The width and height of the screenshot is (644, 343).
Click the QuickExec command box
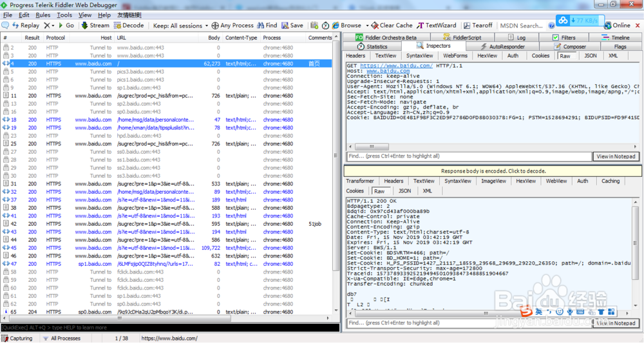pyautogui.click(x=170, y=328)
